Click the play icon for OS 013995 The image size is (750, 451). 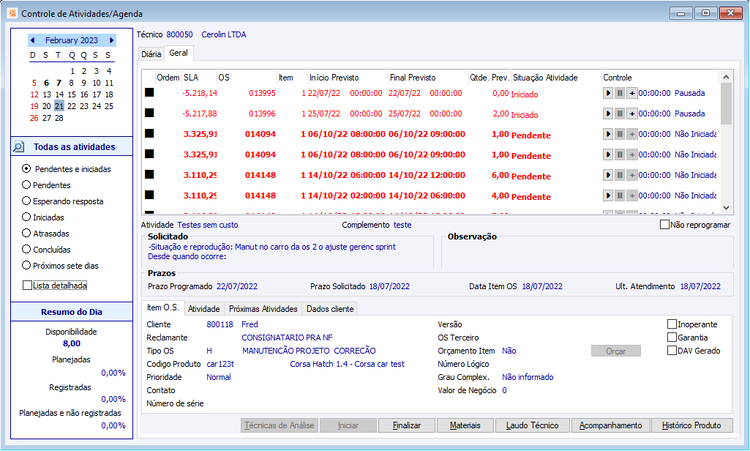click(x=607, y=93)
